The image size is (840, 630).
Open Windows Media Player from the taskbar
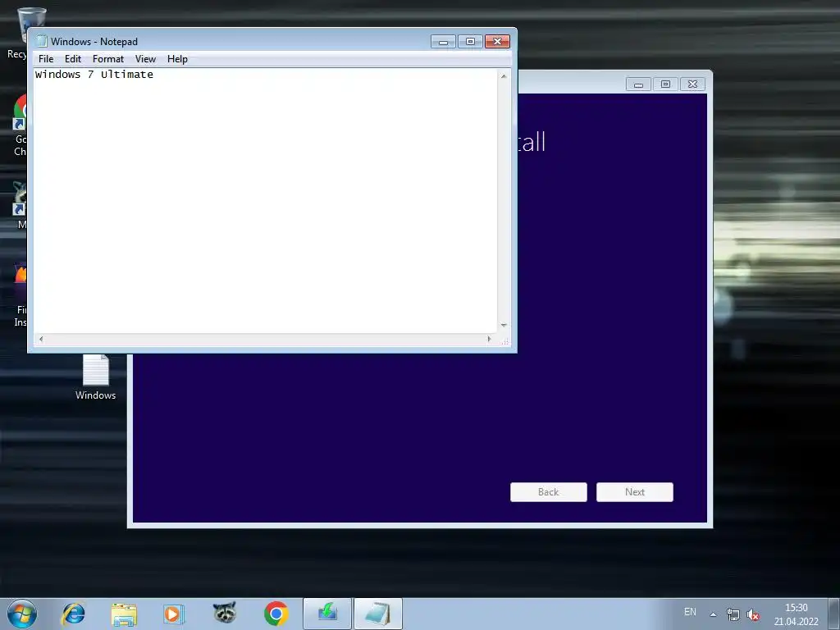tap(174, 614)
